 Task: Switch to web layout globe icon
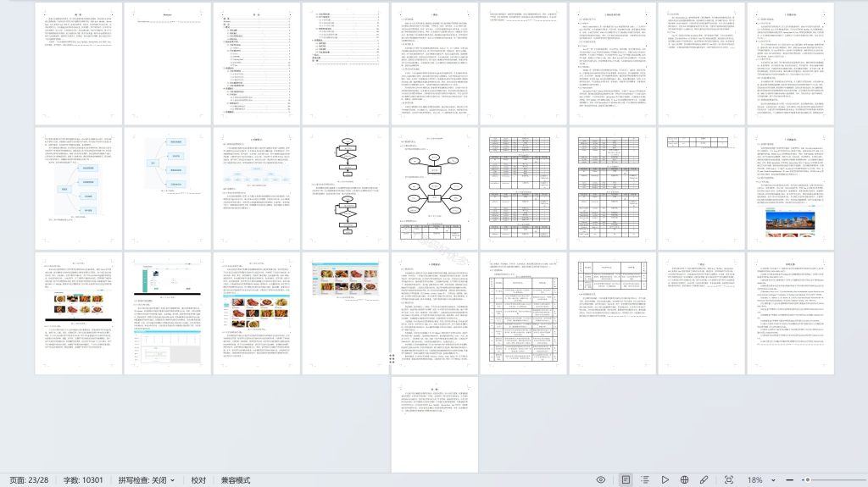[x=684, y=480]
